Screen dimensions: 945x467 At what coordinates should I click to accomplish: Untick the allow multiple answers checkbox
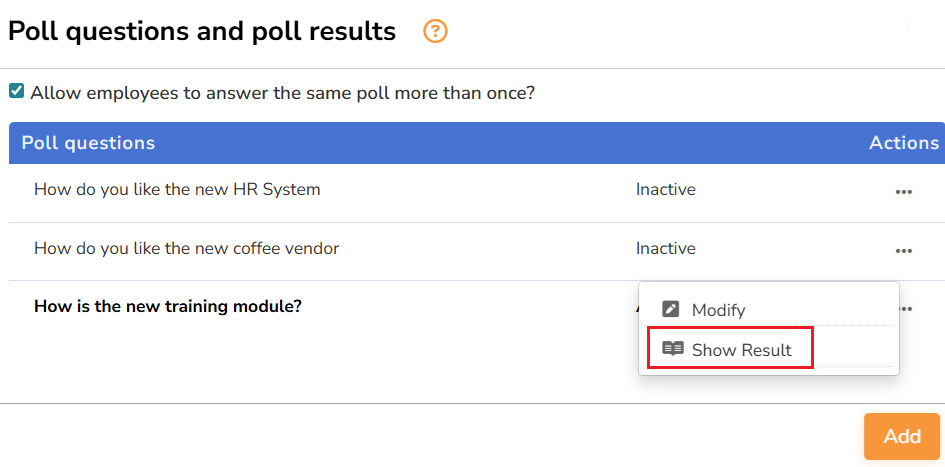pos(17,91)
